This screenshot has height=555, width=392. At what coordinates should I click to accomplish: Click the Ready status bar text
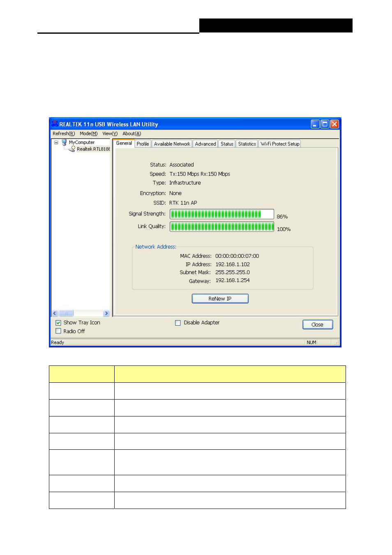[58, 342]
